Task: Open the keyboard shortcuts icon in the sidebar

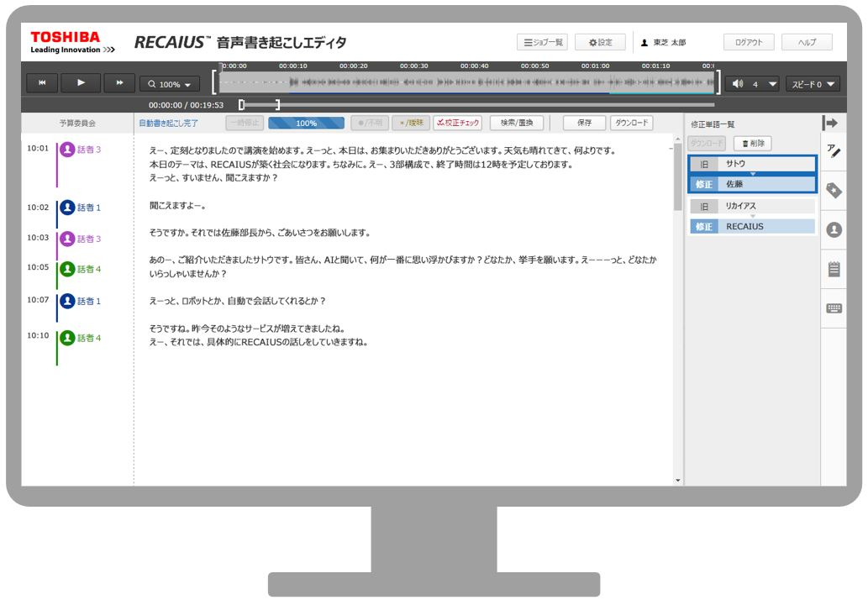Action: coord(834,308)
